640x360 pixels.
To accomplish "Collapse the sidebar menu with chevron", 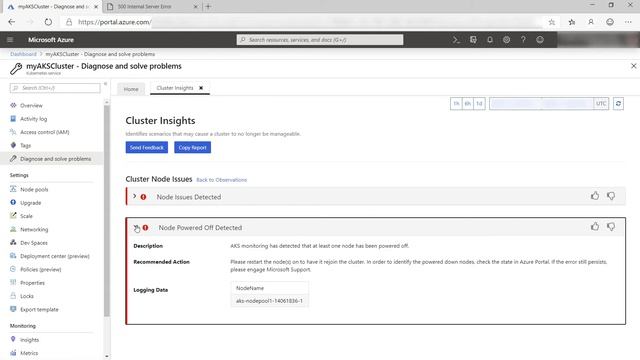I will [x=105, y=84].
